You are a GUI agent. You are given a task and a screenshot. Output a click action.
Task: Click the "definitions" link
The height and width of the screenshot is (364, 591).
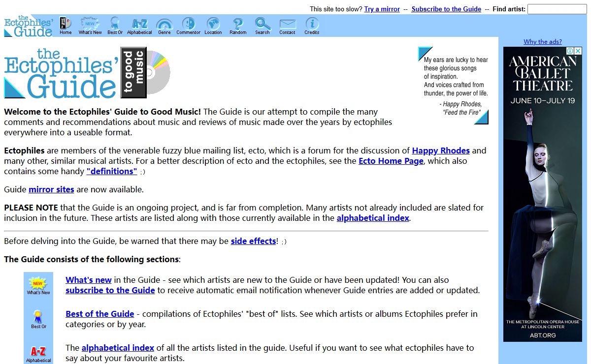pos(112,171)
